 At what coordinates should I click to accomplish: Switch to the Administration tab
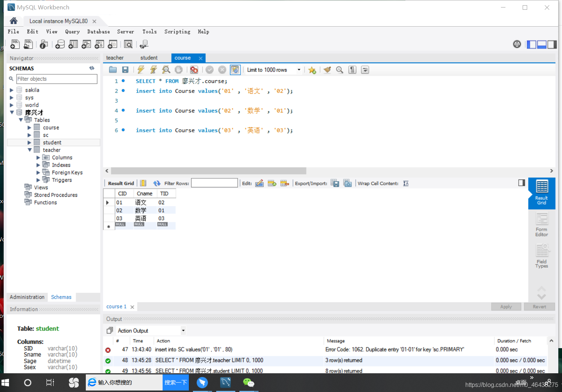point(27,297)
